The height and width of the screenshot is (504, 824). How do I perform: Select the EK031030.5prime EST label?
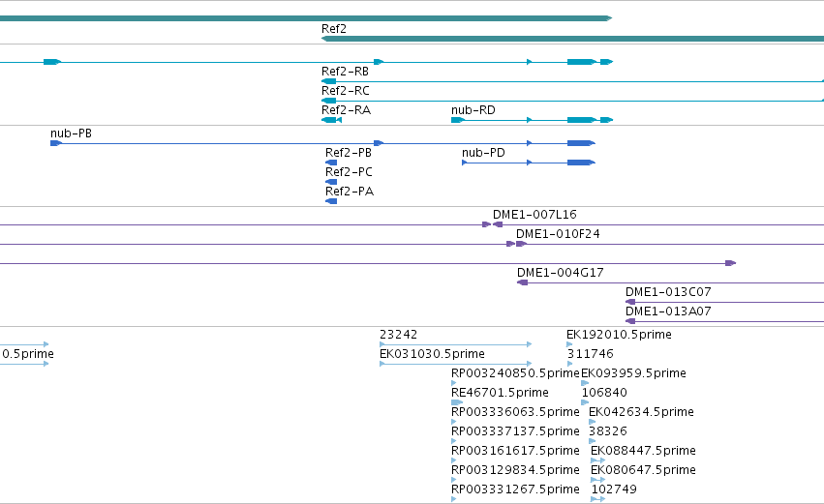tap(432, 354)
